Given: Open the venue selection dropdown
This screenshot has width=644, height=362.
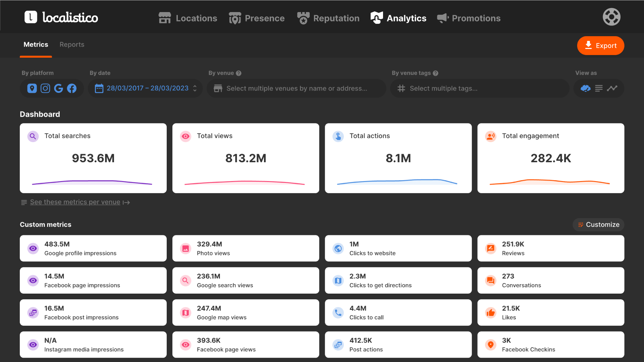Looking at the screenshot, I should click(x=297, y=88).
